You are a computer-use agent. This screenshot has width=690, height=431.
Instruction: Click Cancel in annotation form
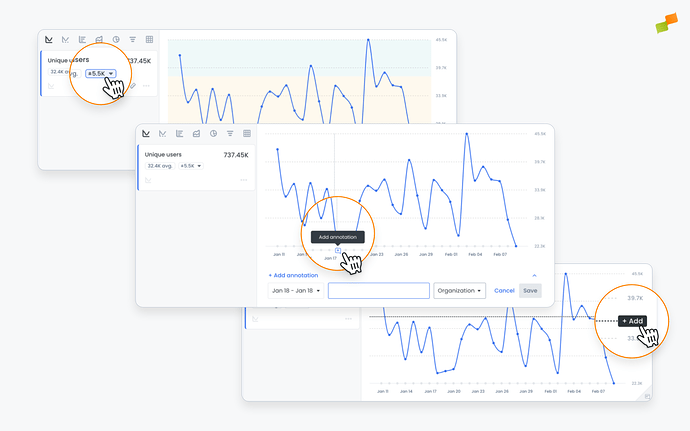[504, 291]
